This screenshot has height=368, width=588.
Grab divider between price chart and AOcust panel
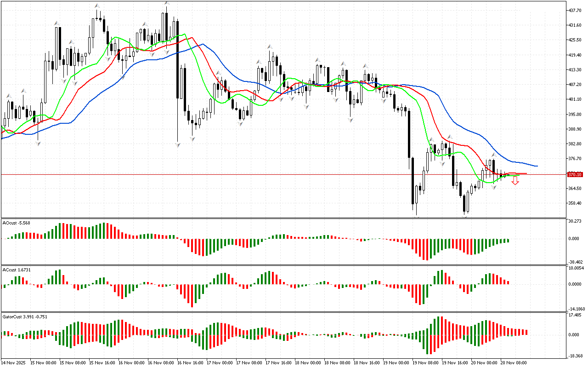(x=283, y=218)
